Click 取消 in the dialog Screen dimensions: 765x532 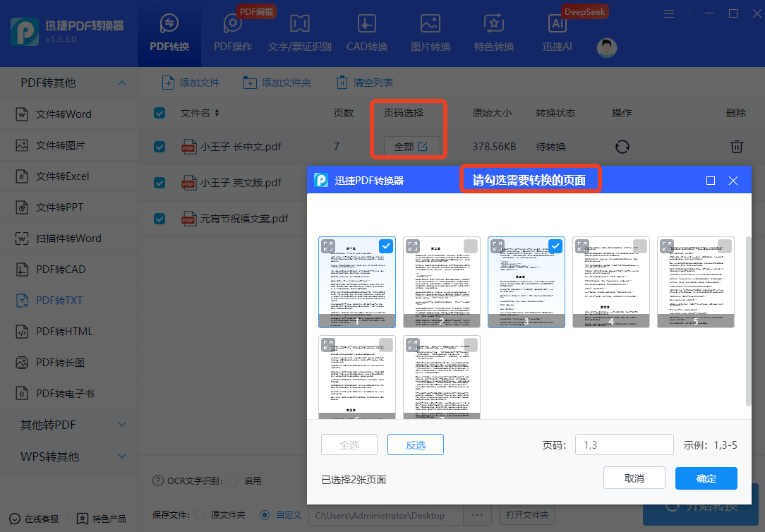click(634, 478)
